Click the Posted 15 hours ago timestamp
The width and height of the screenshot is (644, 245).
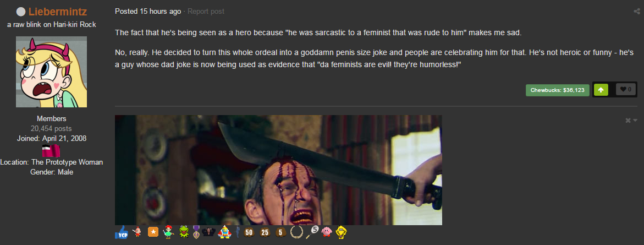(148, 12)
